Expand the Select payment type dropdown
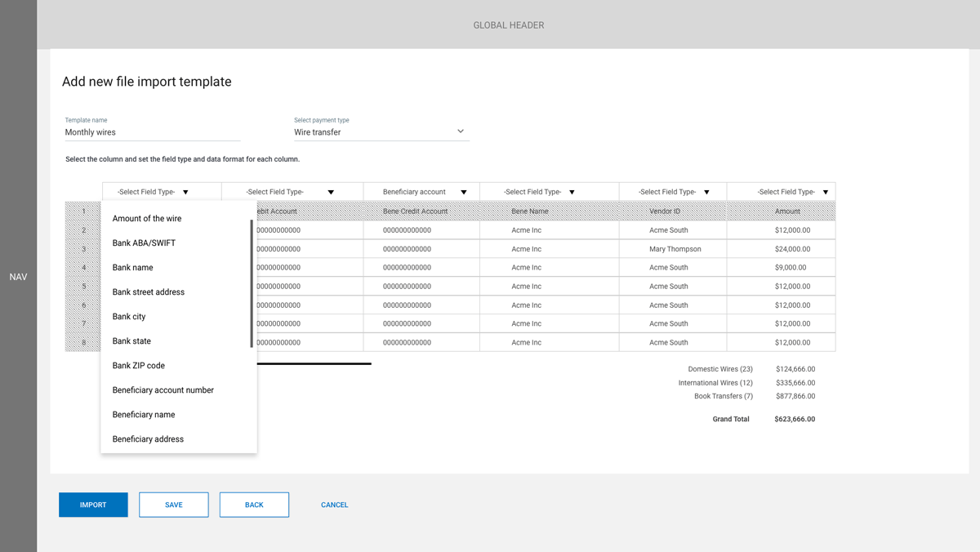Viewport: 980px width, 552px height. pyautogui.click(x=381, y=131)
